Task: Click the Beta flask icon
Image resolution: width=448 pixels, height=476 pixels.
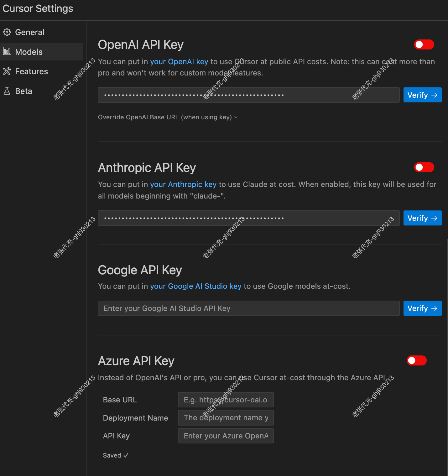Action: tap(7, 91)
